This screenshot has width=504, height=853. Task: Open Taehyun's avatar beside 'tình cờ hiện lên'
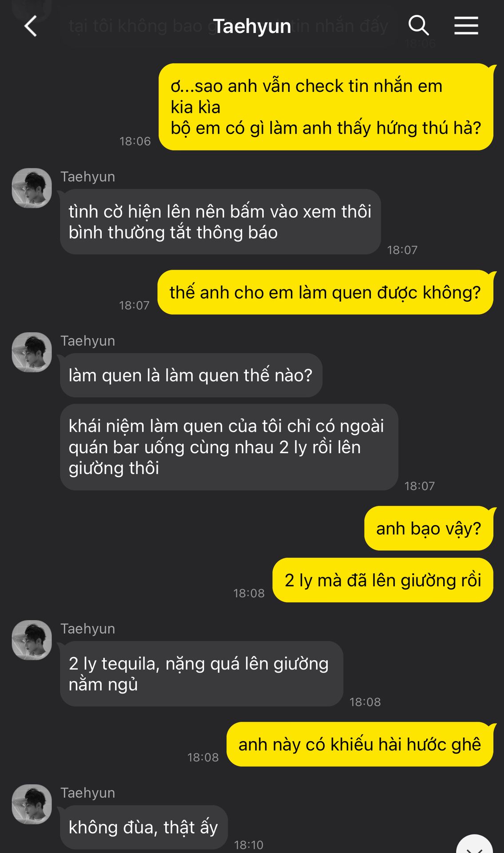[32, 188]
